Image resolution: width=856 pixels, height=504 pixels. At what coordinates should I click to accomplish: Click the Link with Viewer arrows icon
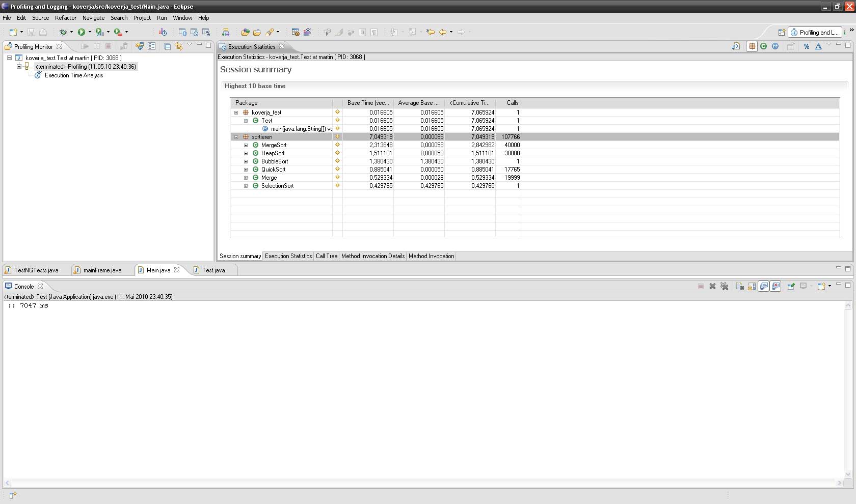(x=179, y=46)
